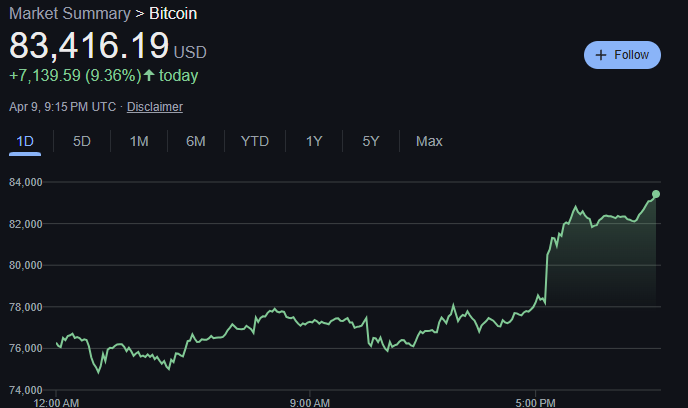Click the 74,000 axis label
688x408 pixels.
pos(26,390)
